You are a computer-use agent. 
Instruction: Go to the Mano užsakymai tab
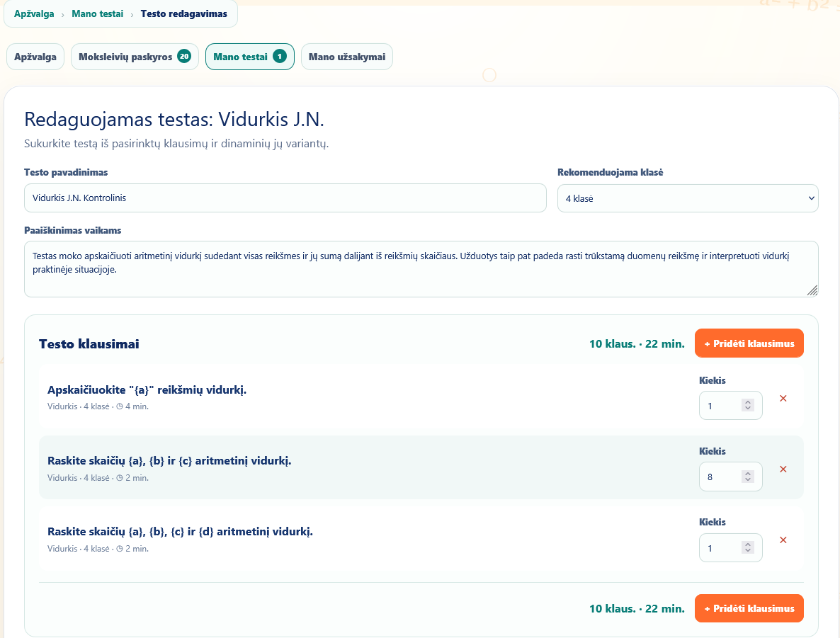tap(346, 57)
